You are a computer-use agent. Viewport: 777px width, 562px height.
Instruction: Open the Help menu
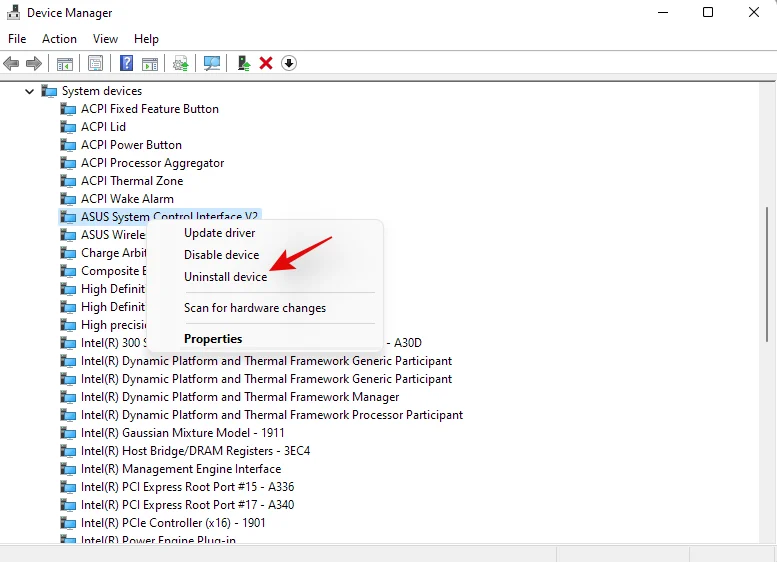[146, 39]
